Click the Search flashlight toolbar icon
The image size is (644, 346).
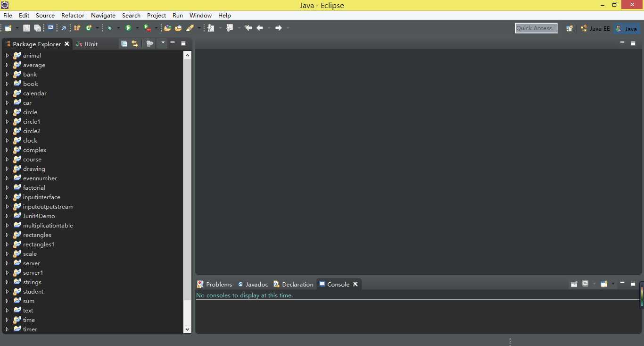tap(190, 28)
